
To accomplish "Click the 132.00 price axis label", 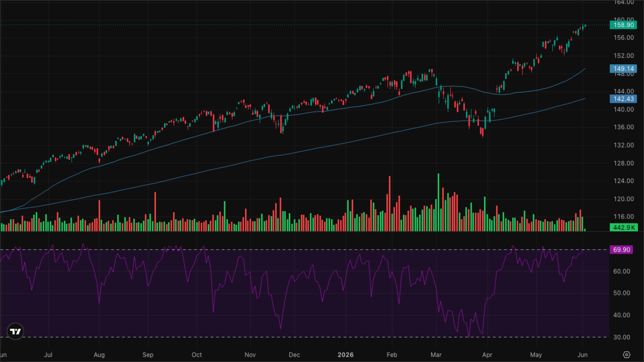I will pos(624,145).
